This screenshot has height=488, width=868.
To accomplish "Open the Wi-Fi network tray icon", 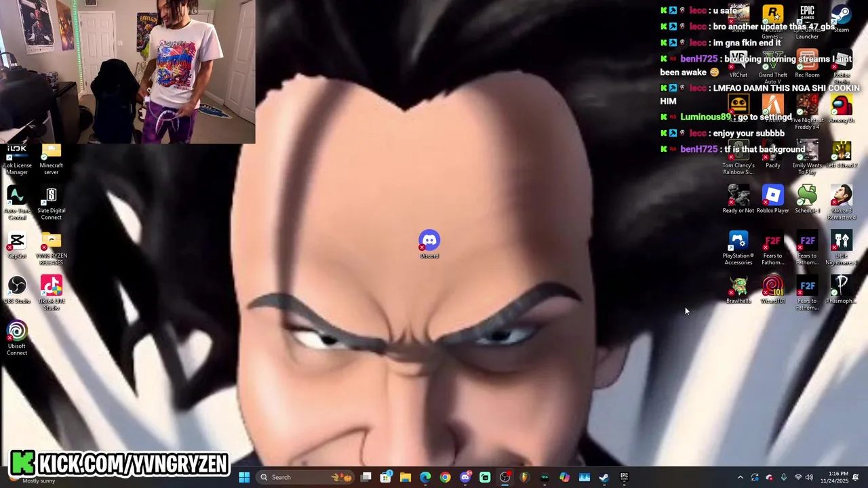I will pos(798,477).
